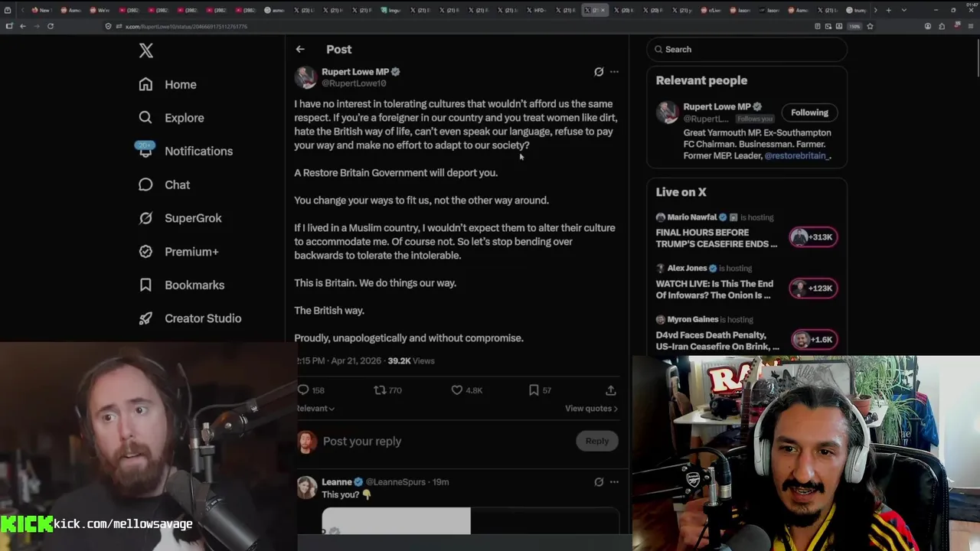Click the +313K listeners badge
This screenshot has width=980, height=551.
click(x=813, y=237)
